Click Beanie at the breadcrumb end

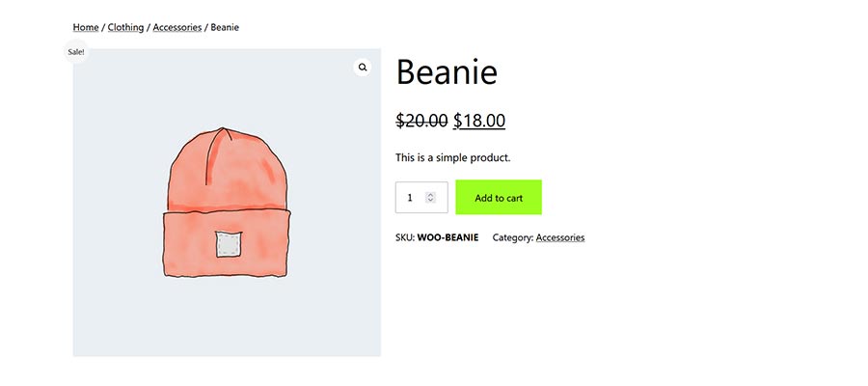(x=225, y=27)
